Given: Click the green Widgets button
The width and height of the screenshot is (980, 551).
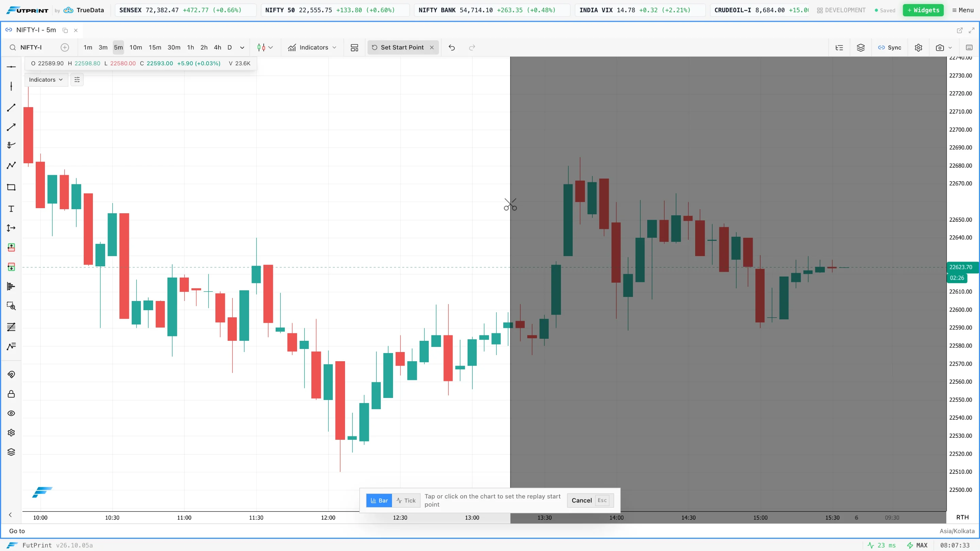Looking at the screenshot, I should point(923,10).
